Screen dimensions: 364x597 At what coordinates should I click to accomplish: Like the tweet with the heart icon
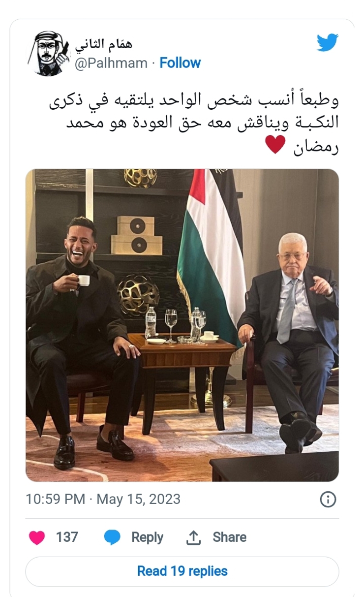tap(37, 537)
